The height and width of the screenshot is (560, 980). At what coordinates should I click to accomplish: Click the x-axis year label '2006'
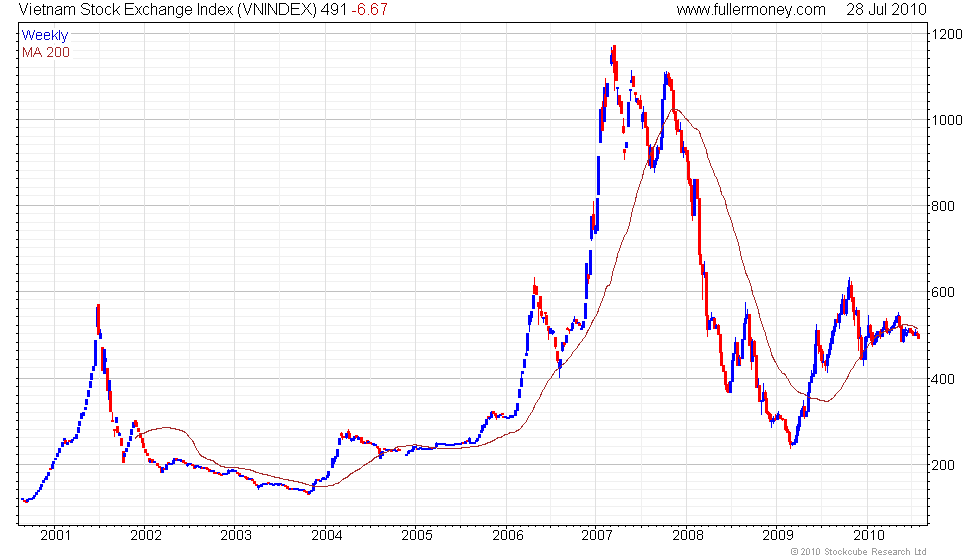coord(507,535)
